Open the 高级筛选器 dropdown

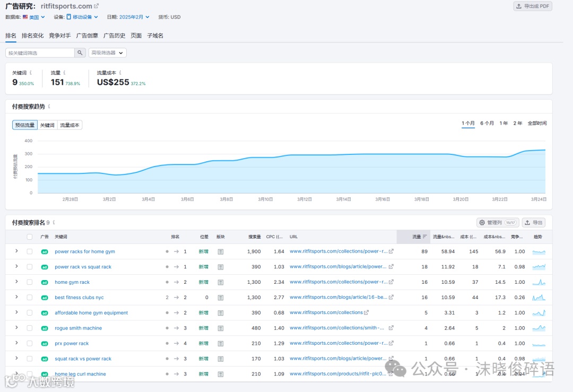pyautogui.click(x=107, y=53)
